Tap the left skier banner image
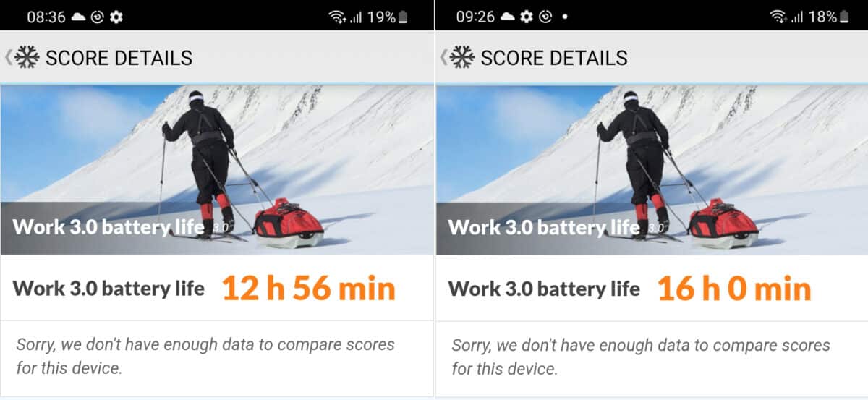 216,170
